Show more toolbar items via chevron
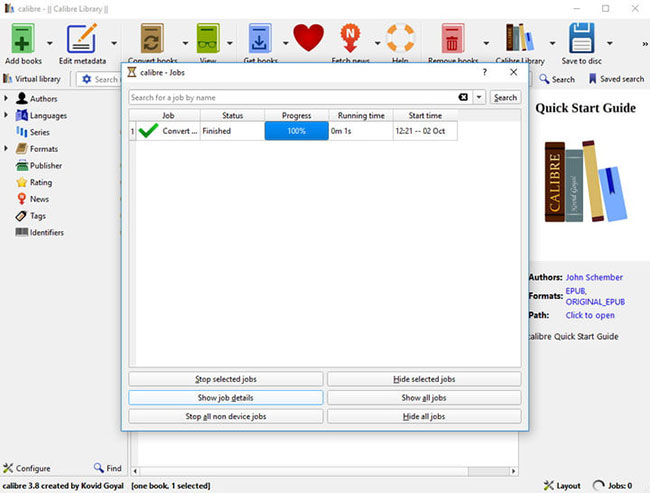Image resolution: width=650 pixels, height=493 pixels. point(645,43)
